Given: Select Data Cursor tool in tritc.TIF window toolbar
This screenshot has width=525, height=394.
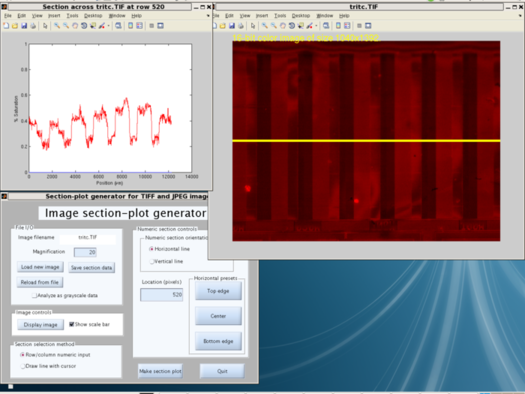Looking at the screenshot, I should [301, 26].
